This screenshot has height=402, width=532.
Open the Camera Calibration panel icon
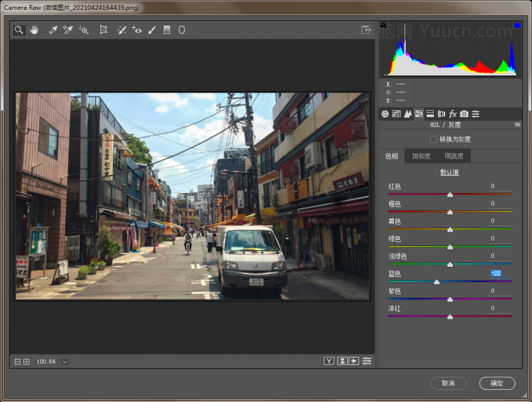pos(464,114)
